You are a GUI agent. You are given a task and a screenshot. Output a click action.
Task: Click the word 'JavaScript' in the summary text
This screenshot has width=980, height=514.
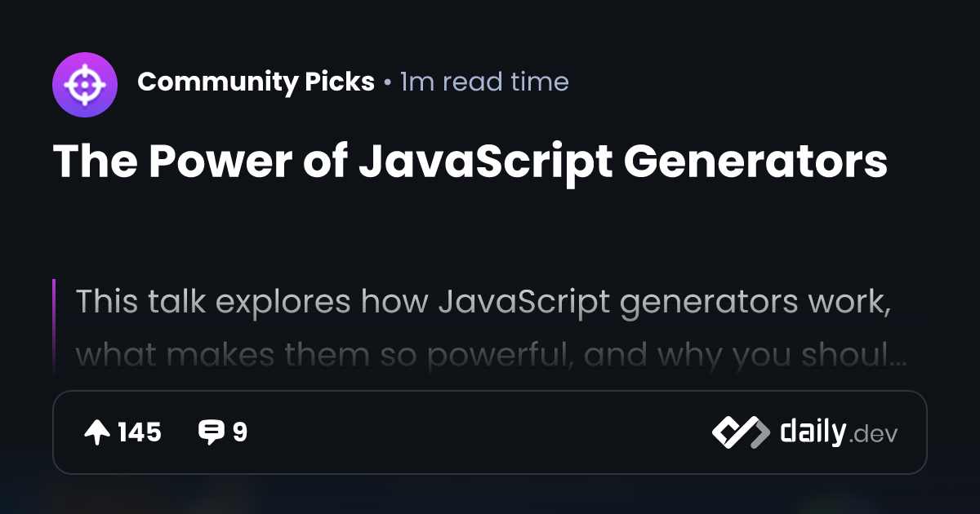pos(524,303)
